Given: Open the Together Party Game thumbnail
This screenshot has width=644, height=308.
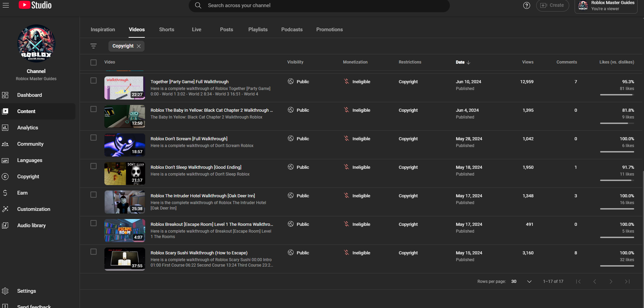Looking at the screenshot, I should coord(125,88).
